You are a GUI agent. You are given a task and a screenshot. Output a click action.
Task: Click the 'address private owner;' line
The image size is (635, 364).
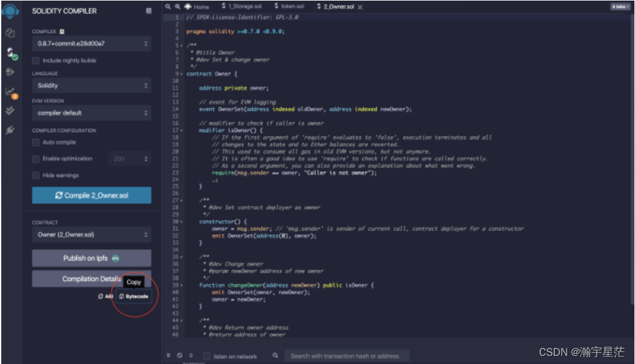[234, 88]
